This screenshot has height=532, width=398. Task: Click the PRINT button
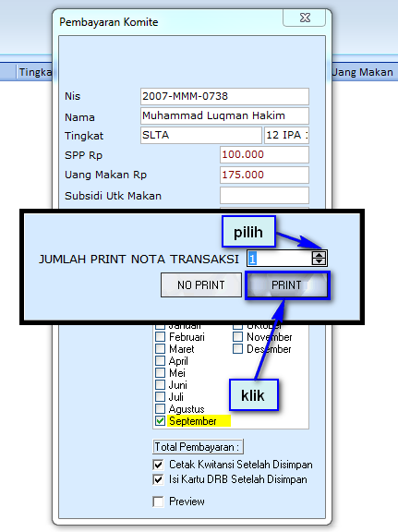click(x=287, y=285)
